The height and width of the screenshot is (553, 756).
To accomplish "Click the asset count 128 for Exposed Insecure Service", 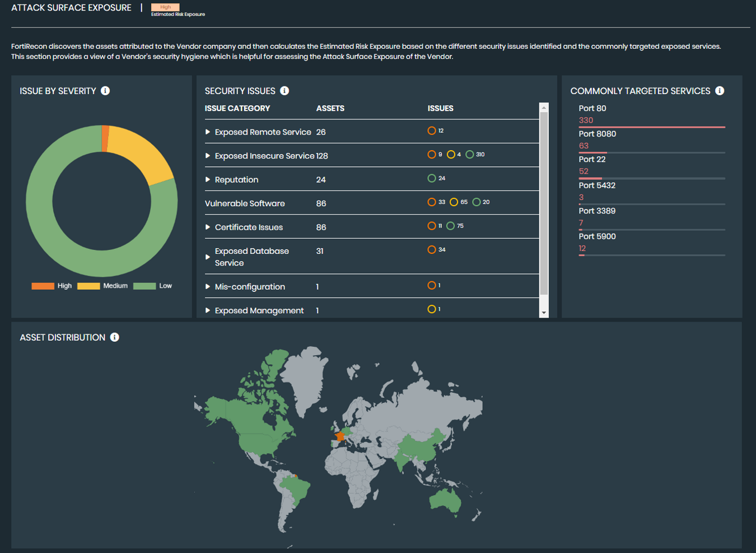I will point(322,156).
